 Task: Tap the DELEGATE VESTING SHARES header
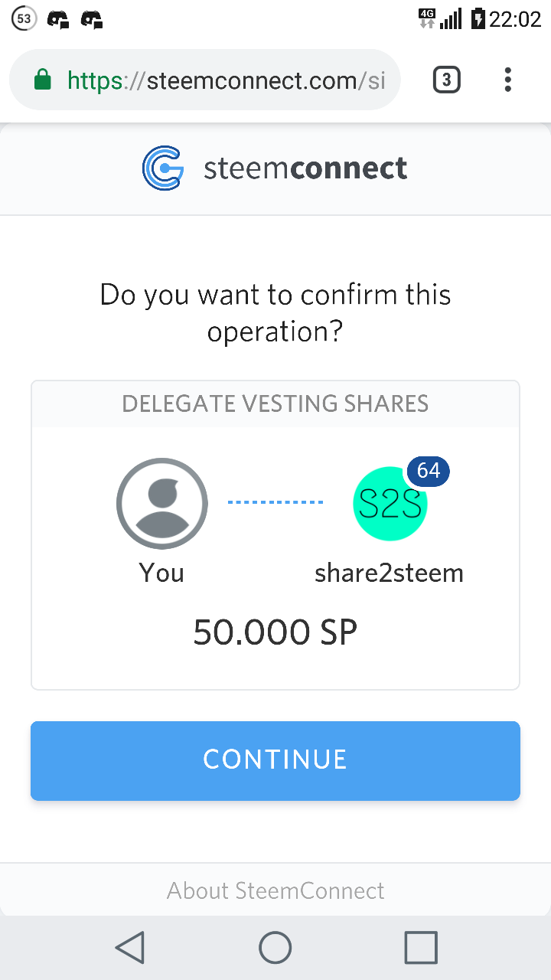[x=275, y=403]
